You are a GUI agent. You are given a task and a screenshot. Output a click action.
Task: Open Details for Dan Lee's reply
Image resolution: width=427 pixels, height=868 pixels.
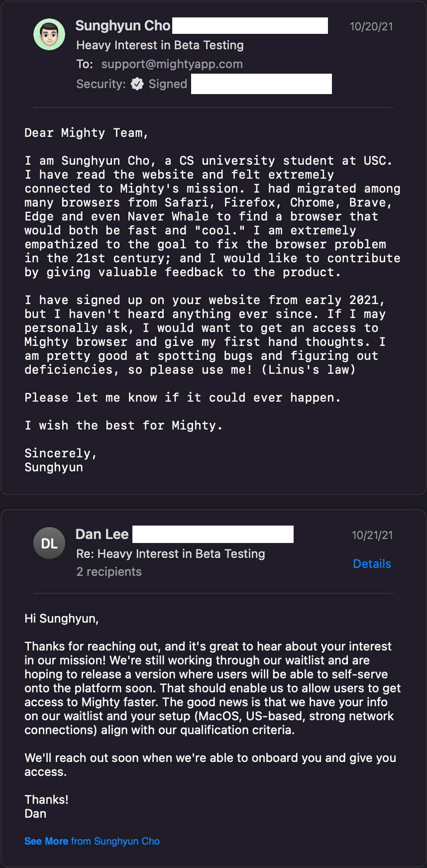[372, 564]
